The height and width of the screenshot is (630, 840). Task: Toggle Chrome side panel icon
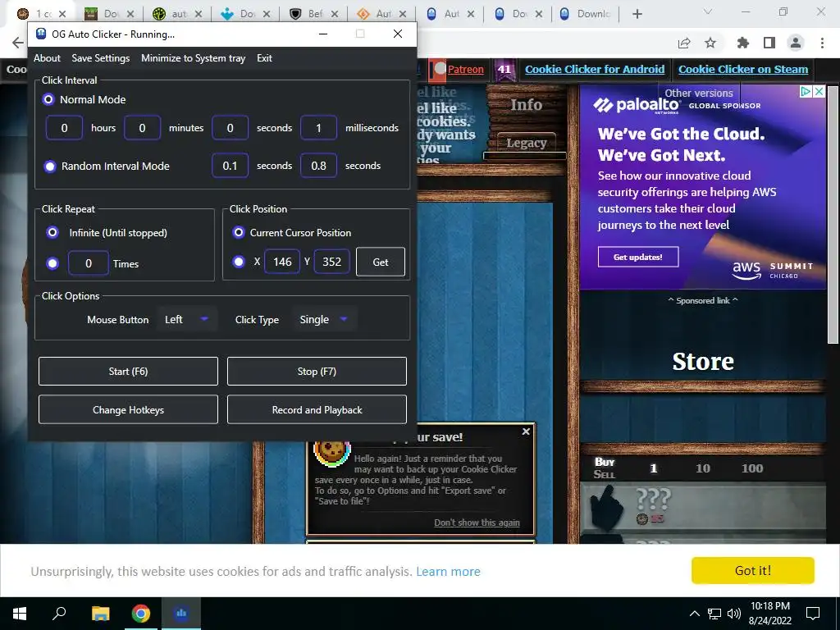(769, 43)
